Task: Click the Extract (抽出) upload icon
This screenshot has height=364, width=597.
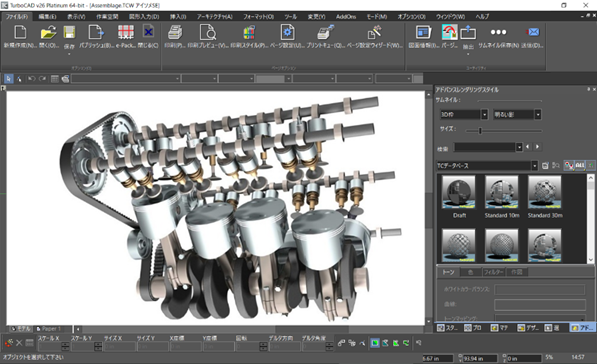Action: click(x=468, y=32)
